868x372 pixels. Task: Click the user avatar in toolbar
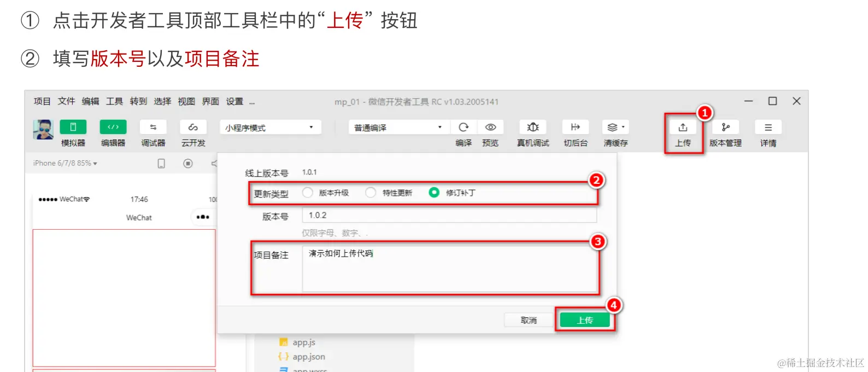pos(43,130)
